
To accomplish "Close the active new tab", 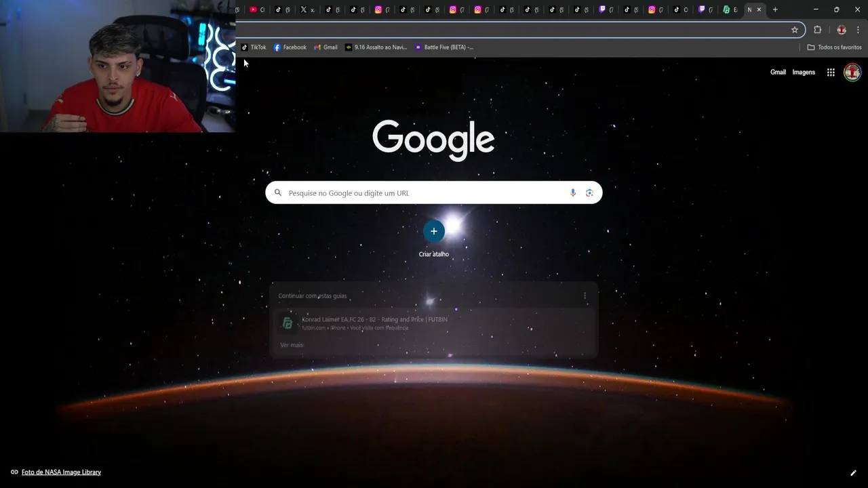I will 759,9.
